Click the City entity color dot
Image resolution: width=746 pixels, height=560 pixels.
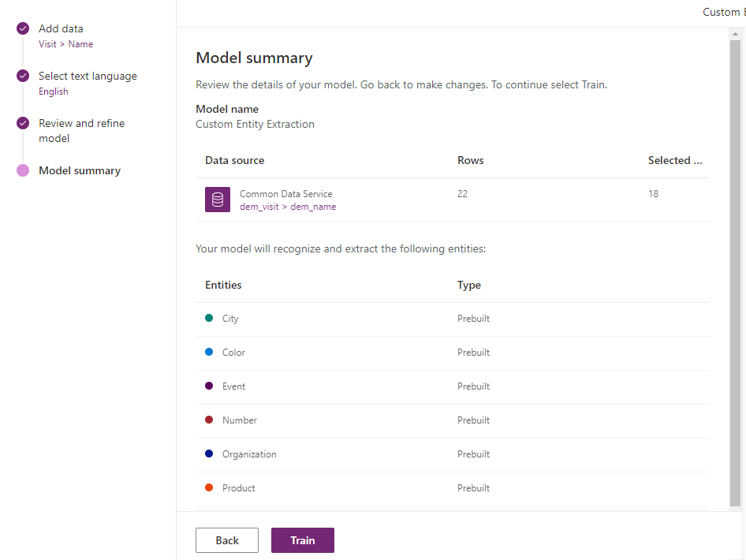(209, 318)
